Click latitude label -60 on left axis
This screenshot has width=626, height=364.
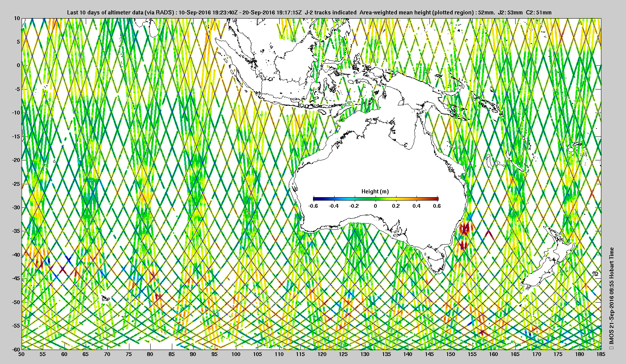(x=15, y=349)
